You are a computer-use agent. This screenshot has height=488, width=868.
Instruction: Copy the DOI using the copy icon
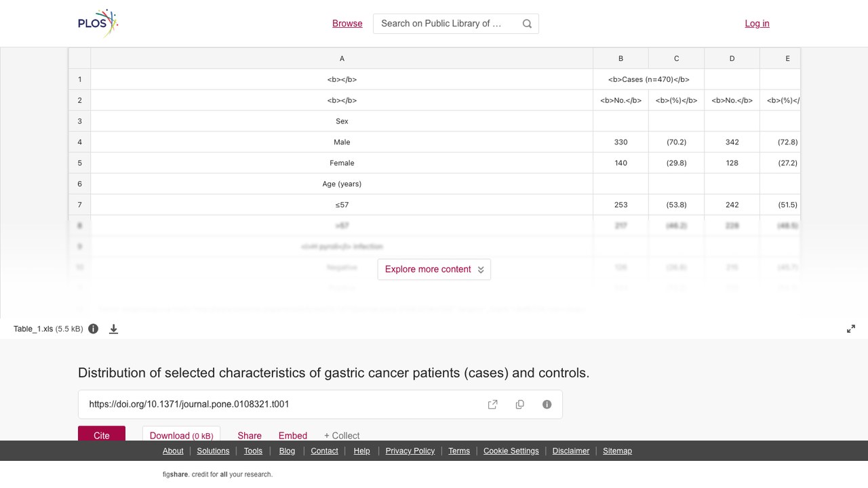(x=520, y=405)
